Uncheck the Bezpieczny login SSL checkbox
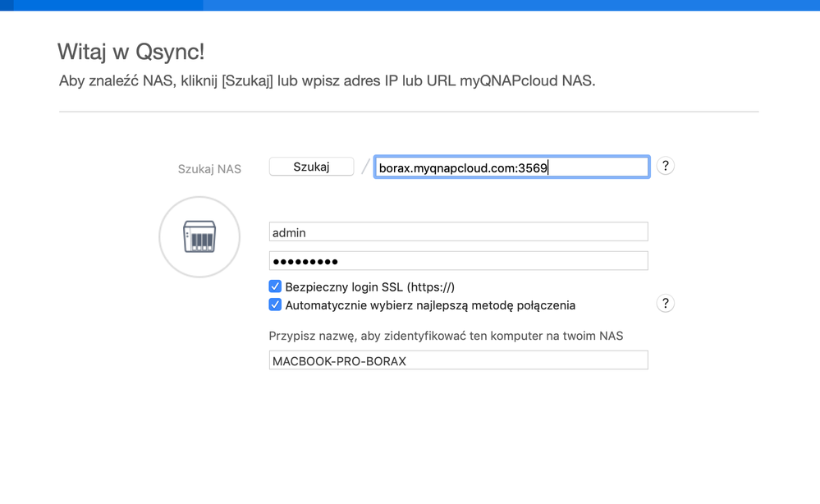Screen dimensions: 820x504 275,287
